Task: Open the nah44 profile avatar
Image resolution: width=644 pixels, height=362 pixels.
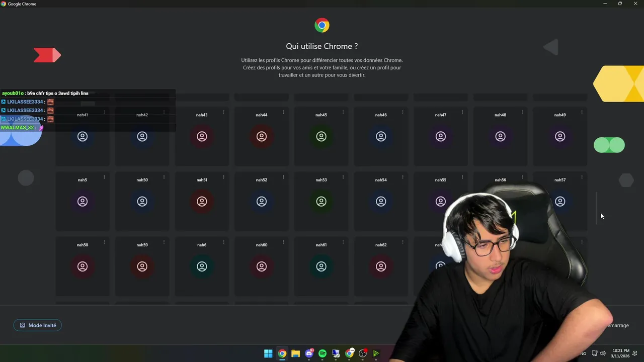Action: tap(262, 136)
